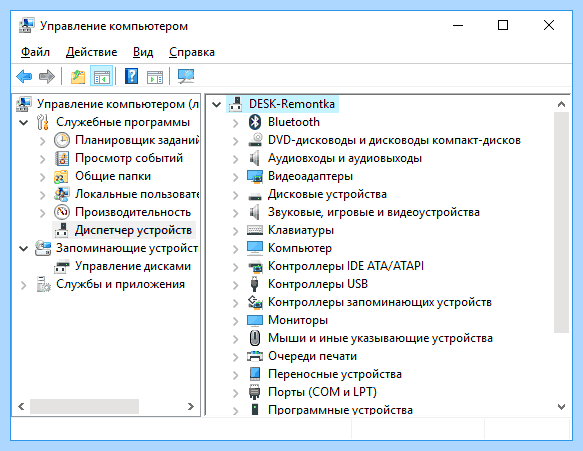Screen dimensions: 583x451
Task: Click the device list vertical scrollbar thumb
Action: pos(561,222)
